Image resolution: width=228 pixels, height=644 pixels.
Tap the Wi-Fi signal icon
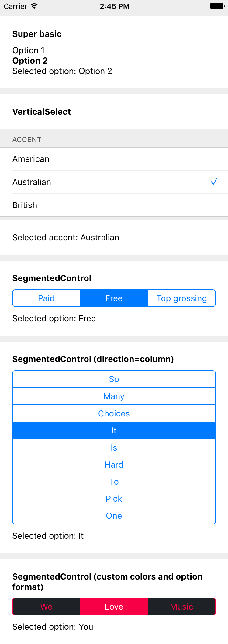click(34, 6)
